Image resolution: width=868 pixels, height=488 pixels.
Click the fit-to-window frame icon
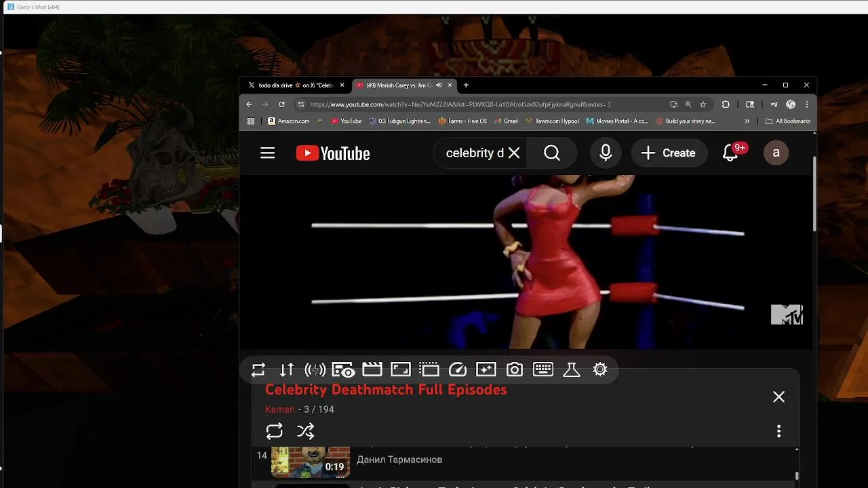[401, 369]
